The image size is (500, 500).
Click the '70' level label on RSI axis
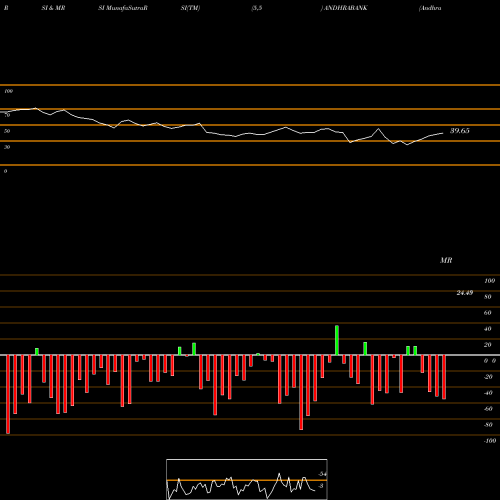7,115
